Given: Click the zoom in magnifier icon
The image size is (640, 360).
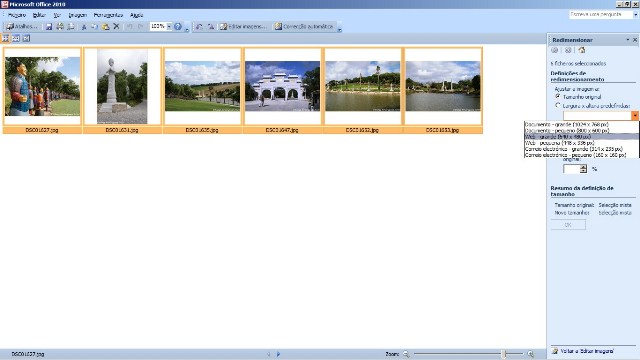Looking at the screenshot, I should click(x=531, y=354).
